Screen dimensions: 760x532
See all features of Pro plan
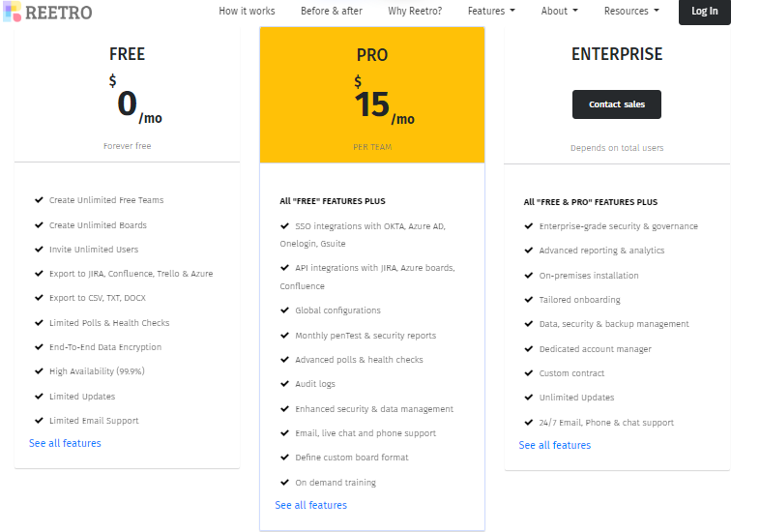310,505
